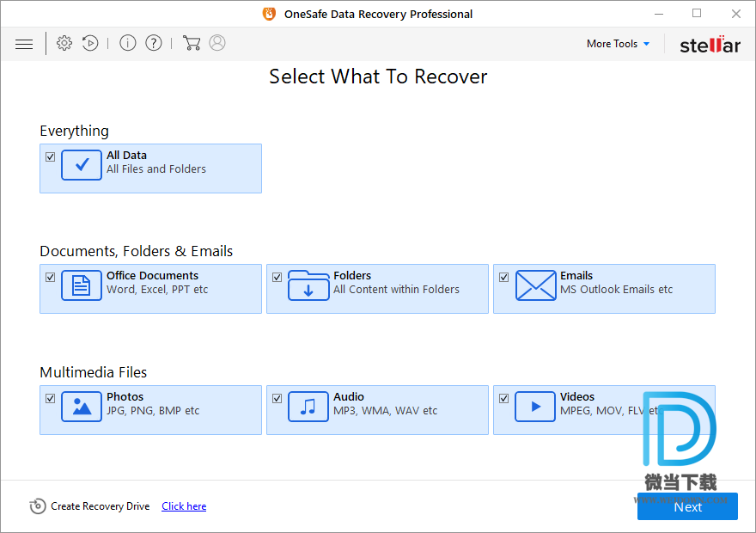Click the Stellar logo
The image size is (756, 533).
pyautogui.click(x=710, y=45)
